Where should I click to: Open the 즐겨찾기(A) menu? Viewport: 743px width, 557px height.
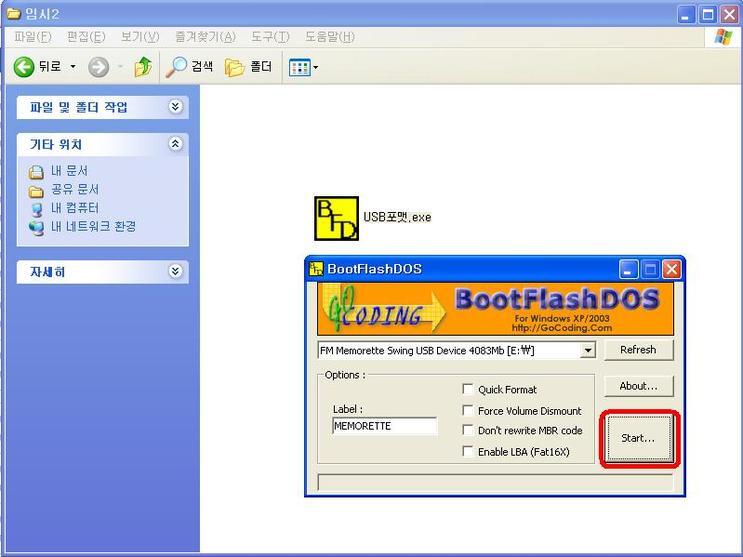tap(205, 37)
